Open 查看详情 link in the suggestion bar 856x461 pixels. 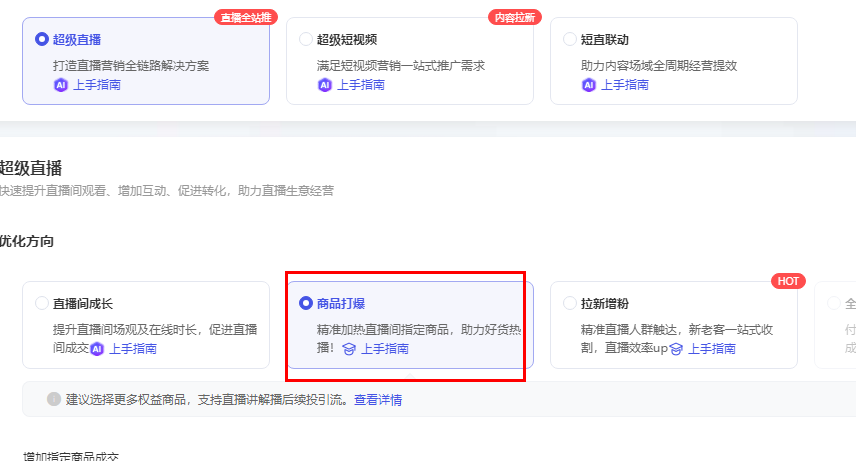(378, 400)
